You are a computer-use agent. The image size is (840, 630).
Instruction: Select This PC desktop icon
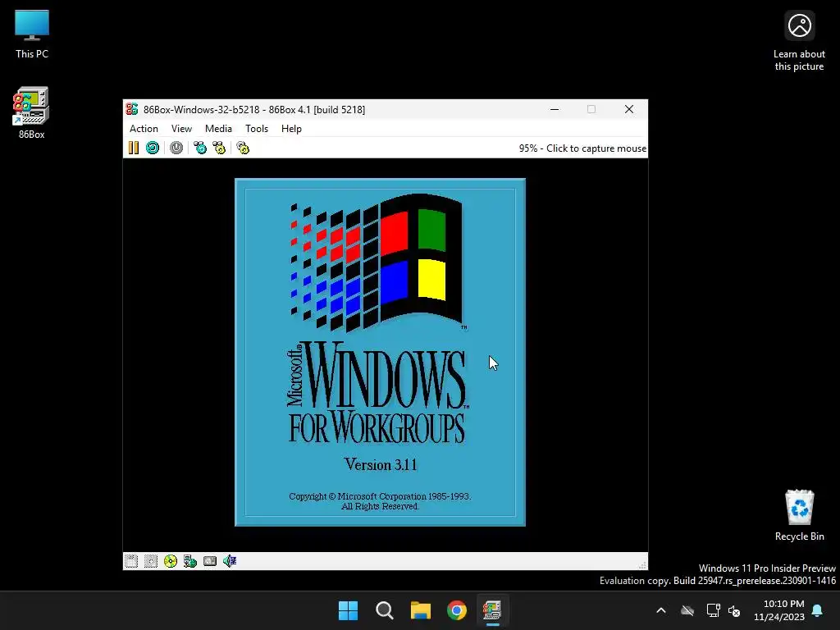[x=32, y=34]
